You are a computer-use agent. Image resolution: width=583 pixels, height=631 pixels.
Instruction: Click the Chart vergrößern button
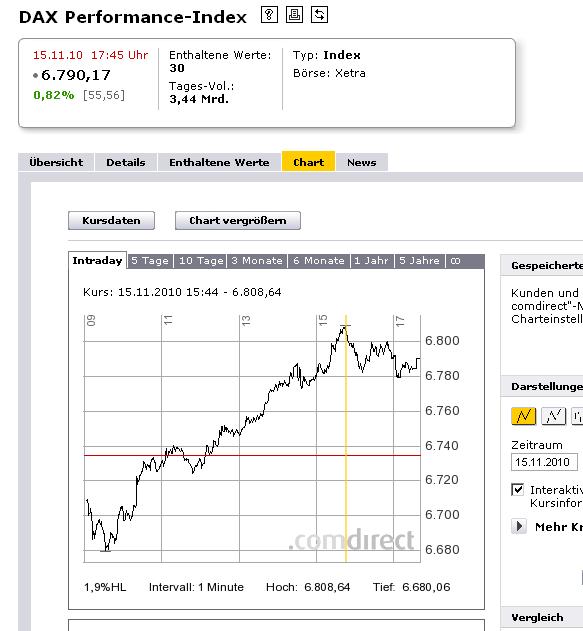tap(238, 221)
